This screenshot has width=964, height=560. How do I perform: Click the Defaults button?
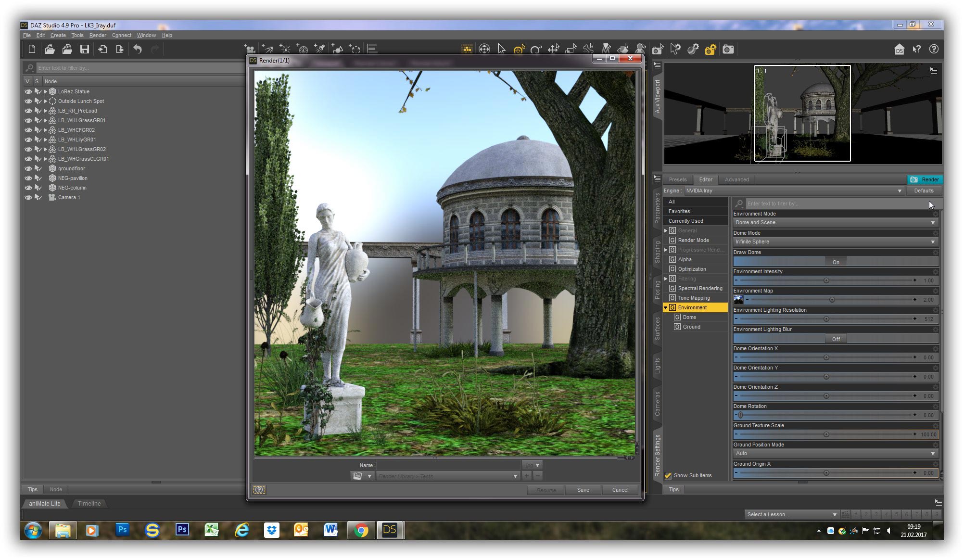point(924,191)
